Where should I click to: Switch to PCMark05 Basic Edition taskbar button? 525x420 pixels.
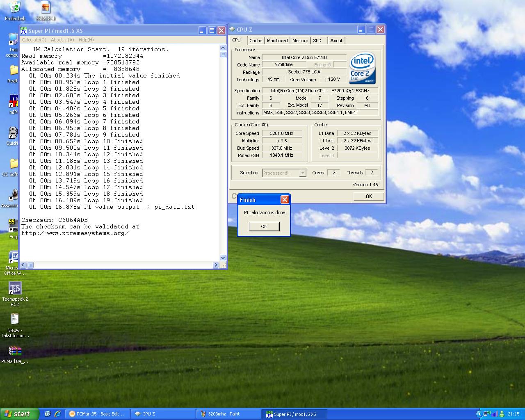pyautogui.click(x=98, y=414)
